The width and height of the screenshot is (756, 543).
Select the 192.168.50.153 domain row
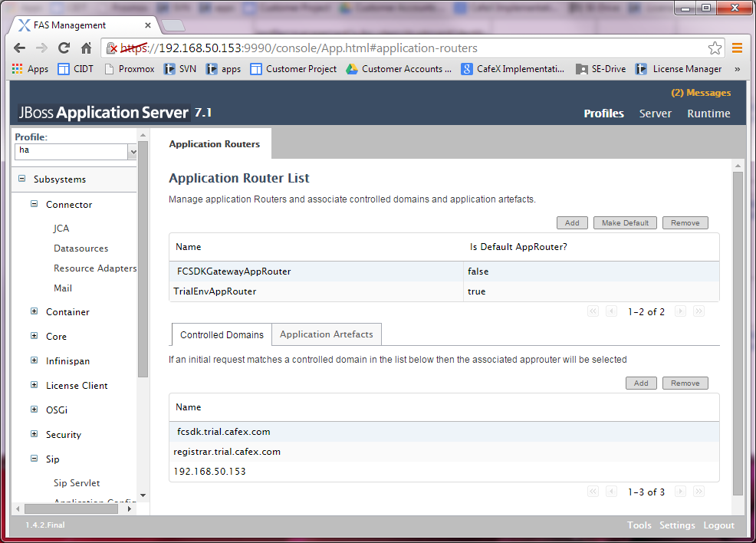(x=444, y=471)
